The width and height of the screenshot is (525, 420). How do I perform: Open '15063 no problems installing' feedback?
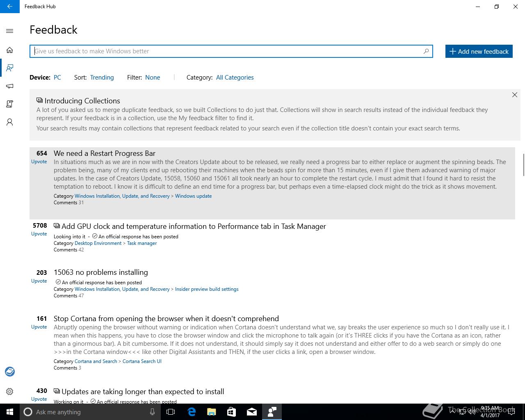point(101,272)
